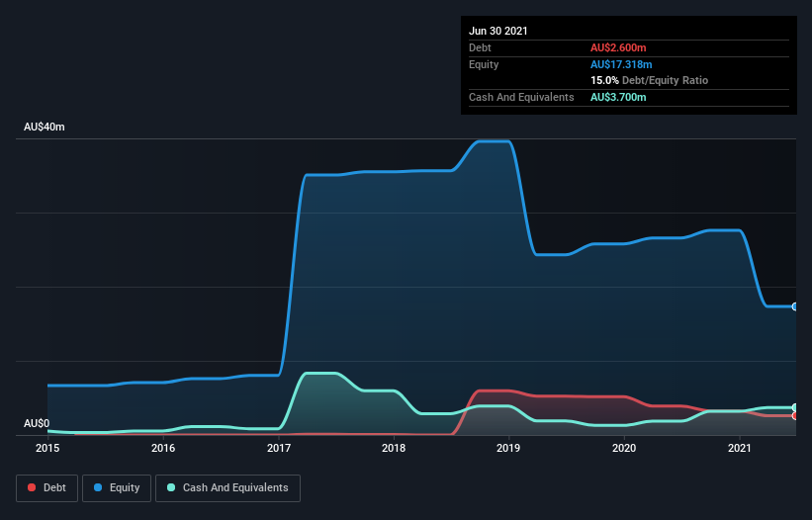Click the 2016 x-axis label

click(x=163, y=448)
